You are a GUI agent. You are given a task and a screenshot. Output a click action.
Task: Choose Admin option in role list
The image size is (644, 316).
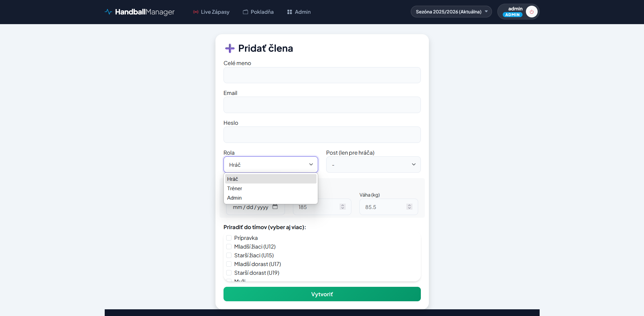pos(234,198)
